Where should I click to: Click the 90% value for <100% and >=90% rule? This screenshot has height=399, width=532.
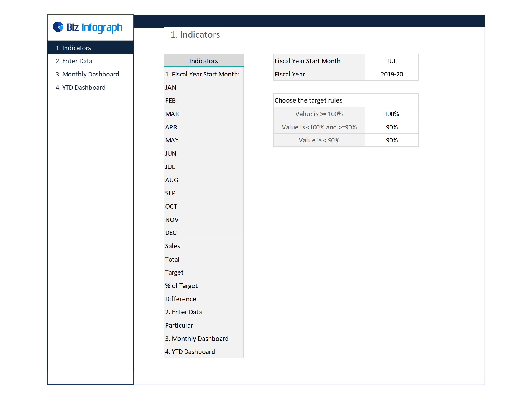tap(392, 127)
